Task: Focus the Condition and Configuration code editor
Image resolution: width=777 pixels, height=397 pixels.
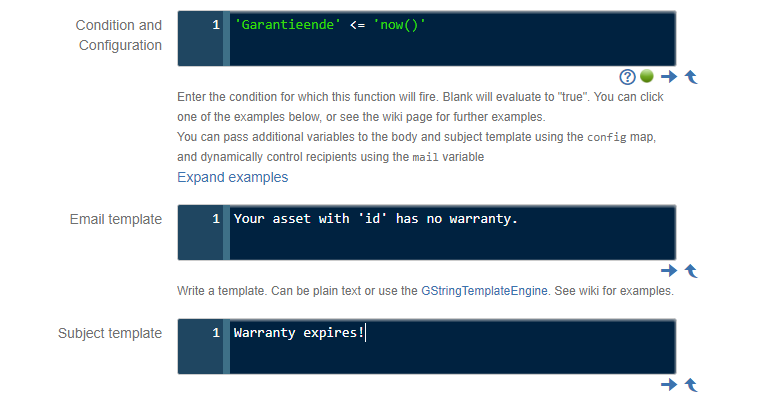Action: (427, 39)
